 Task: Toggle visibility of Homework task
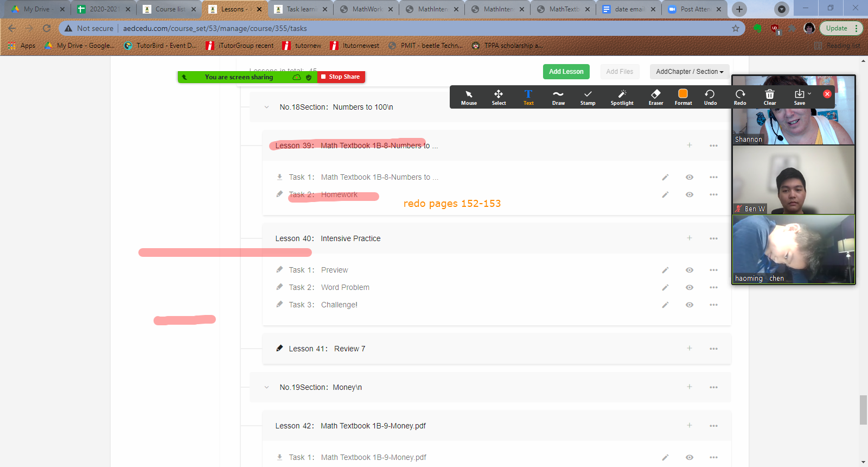[x=690, y=194]
